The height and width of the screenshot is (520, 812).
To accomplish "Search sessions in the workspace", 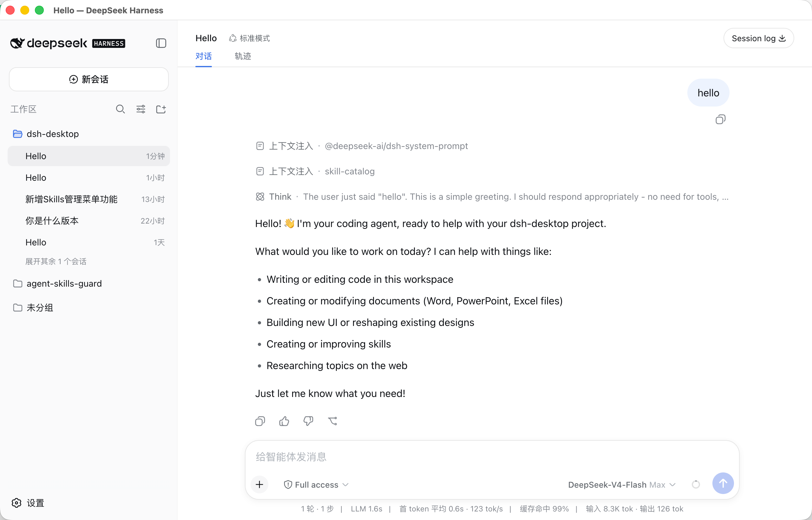I will click(x=120, y=109).
